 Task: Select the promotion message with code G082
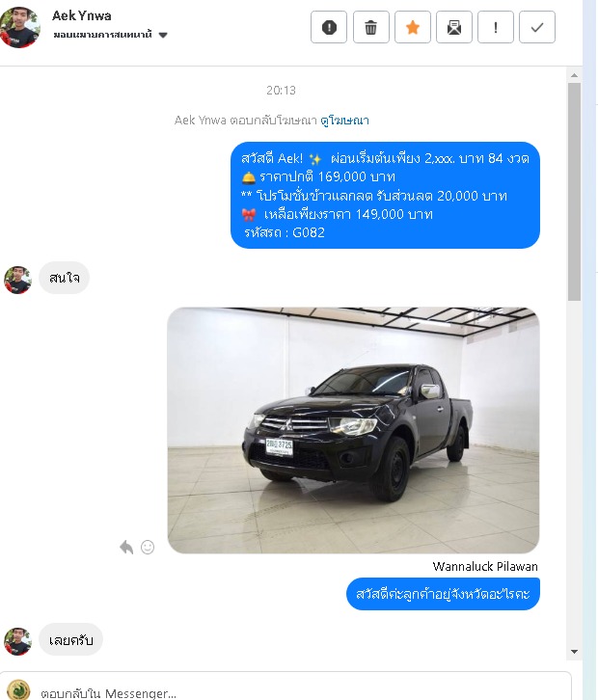click(385, 195)
